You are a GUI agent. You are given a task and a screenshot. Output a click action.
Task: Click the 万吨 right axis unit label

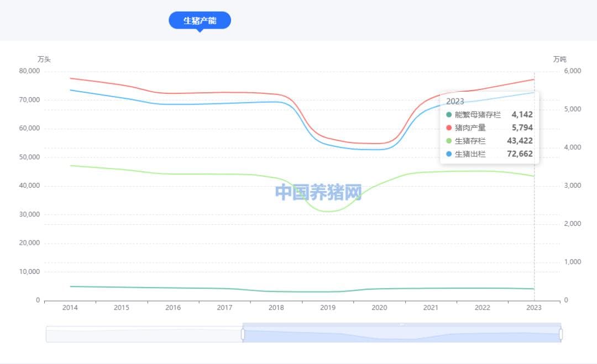point(559,59)
